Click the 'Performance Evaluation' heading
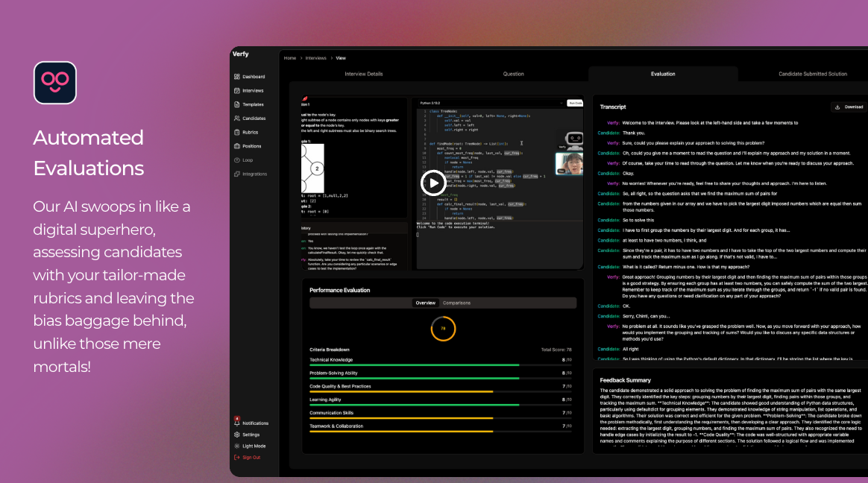868x483 pixels. 339,290
